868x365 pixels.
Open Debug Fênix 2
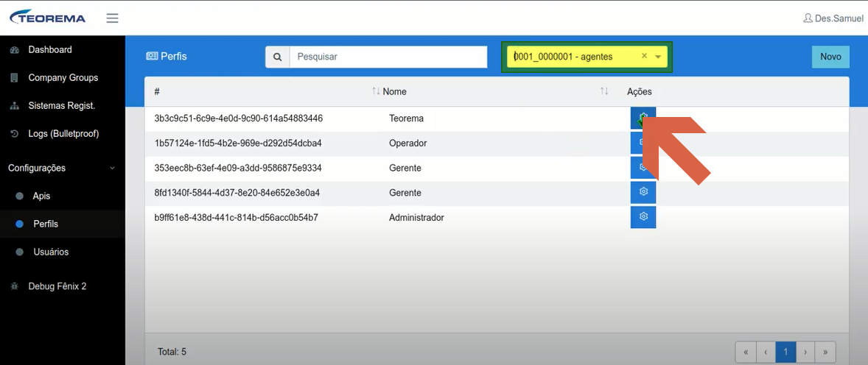click(x=57, y=286)
